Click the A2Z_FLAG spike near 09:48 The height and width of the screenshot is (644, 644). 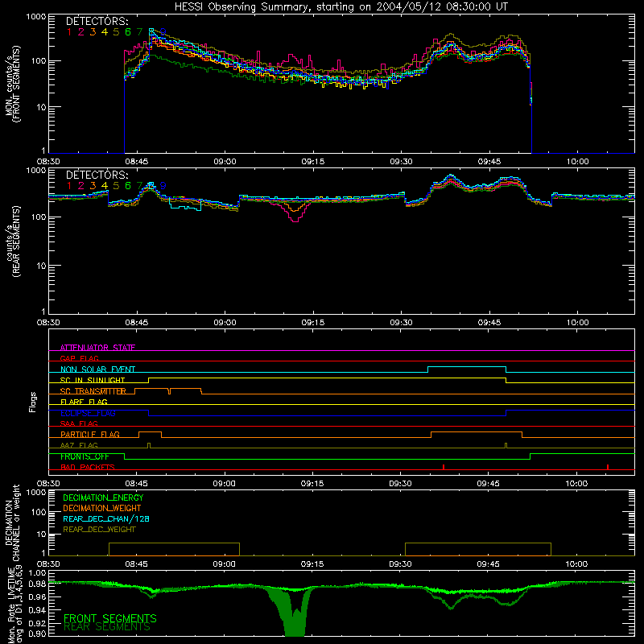point(506,446)
